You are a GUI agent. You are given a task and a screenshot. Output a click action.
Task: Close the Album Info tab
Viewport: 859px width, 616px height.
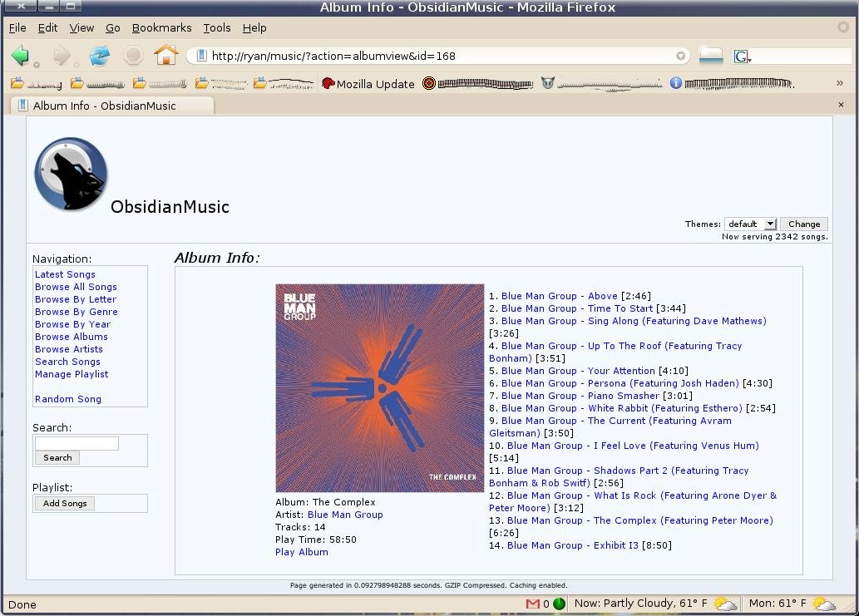841,105
